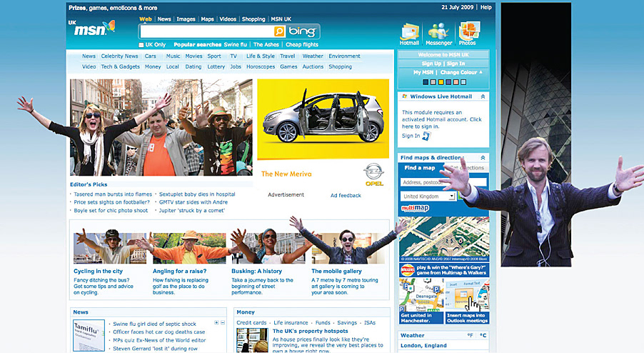Click popular search Swine flu

pyautogui.click(x=236, y=44)
